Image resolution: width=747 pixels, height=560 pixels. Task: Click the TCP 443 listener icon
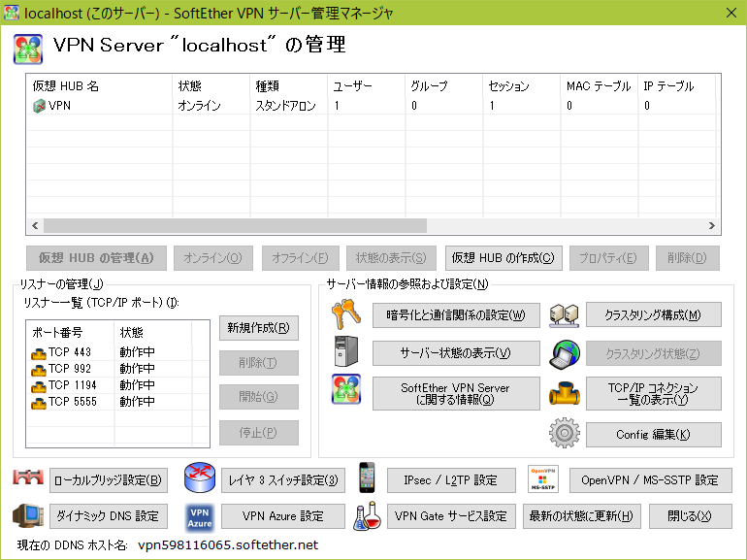[x=39, y=353]
